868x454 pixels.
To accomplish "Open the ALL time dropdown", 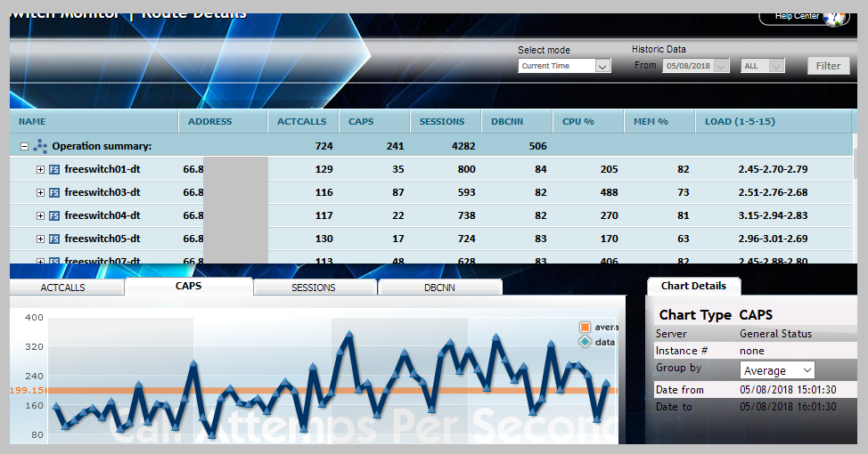I will 763,66.
